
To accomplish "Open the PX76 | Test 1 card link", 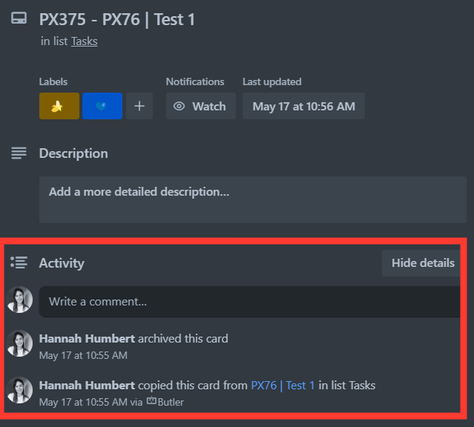I will coord(283,385).
